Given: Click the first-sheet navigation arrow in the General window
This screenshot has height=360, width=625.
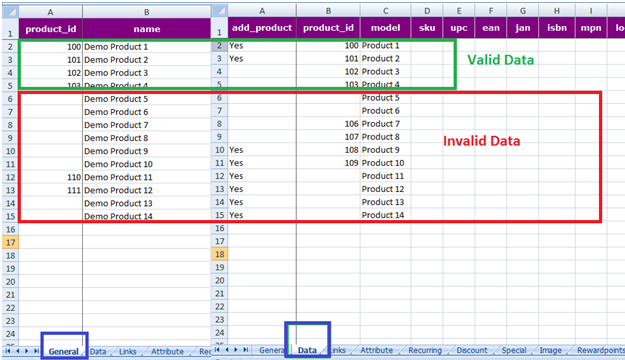Looking at the screenshot, I should [x=8, y=351].
